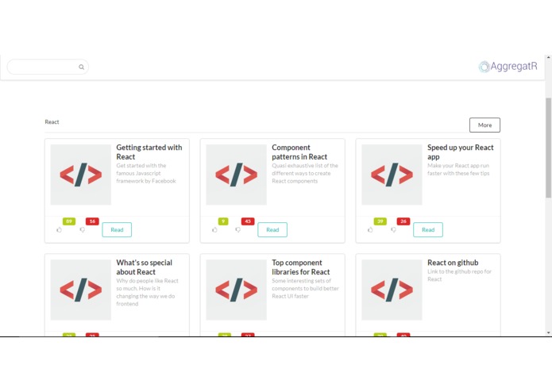Click the red 45 dislike count badge
The width and height of the screenshot is (552, 392).
248,221
